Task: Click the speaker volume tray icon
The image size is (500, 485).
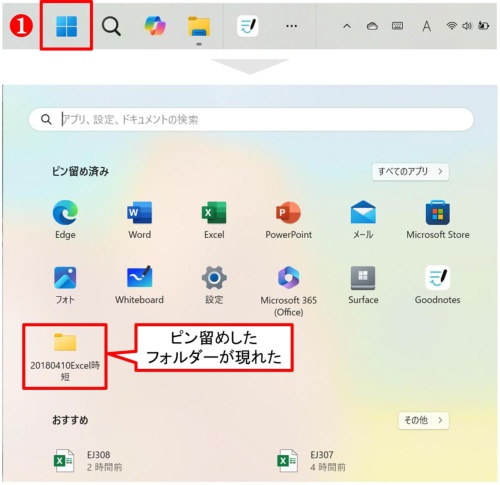Action: pos(467,26)
